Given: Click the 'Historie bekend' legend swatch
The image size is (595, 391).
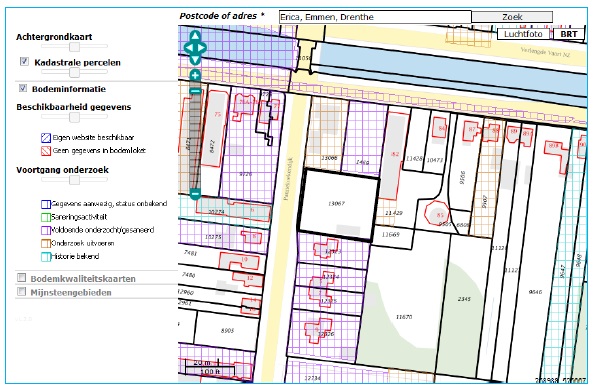Looking at the screenshot, I should click(x=46, y=257).
